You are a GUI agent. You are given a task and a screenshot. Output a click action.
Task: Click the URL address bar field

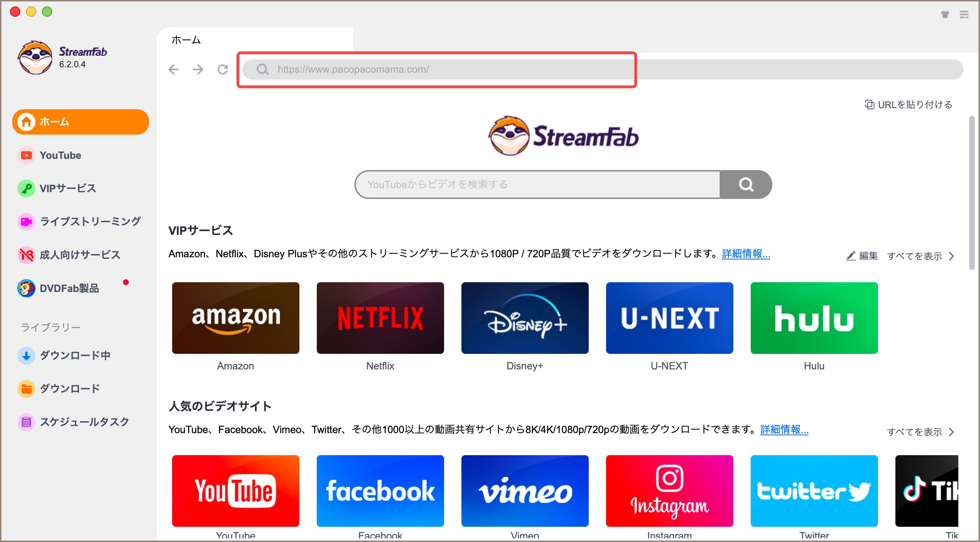coord(602,69)
